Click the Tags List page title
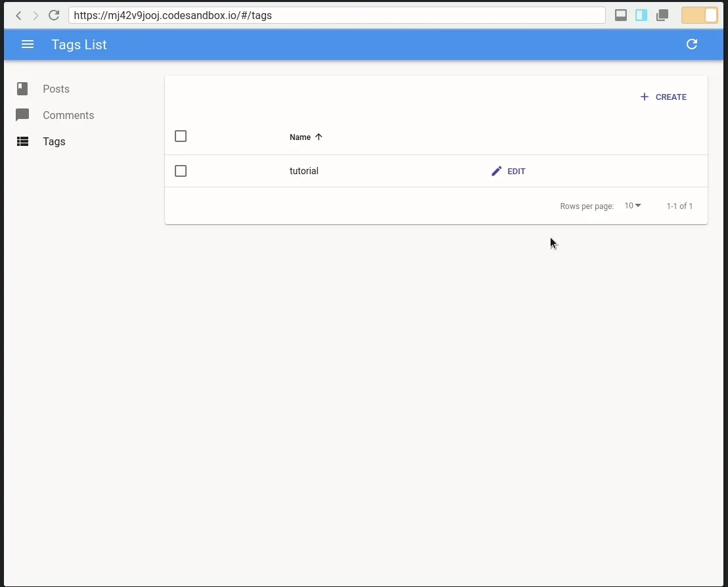The image size is (728, 587). pyautogui.click(x=79, y=45)
